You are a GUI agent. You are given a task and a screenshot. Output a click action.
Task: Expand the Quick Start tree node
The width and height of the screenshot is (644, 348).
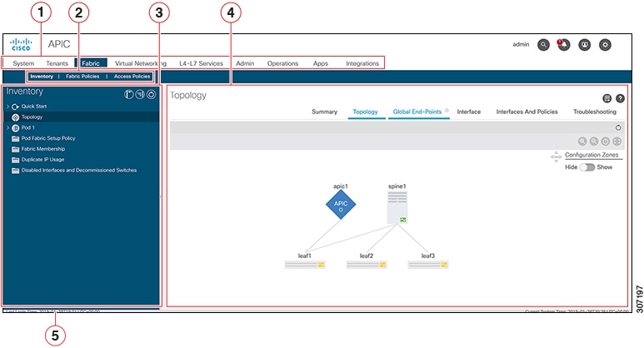[7, 107]
